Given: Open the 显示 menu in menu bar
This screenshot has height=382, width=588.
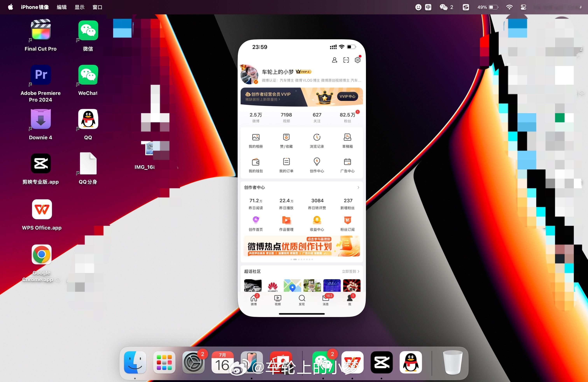Looking at the screenshot, I should pos(80,7).
